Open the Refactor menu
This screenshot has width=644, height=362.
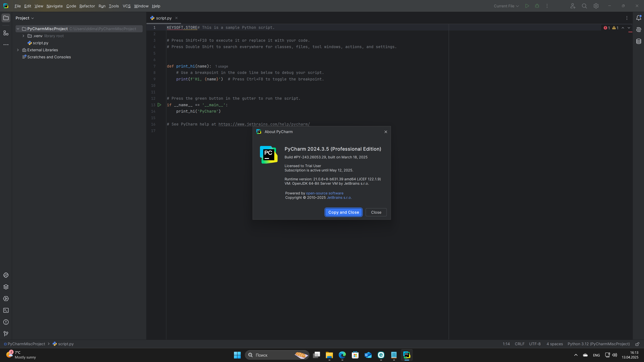(87, 6)
